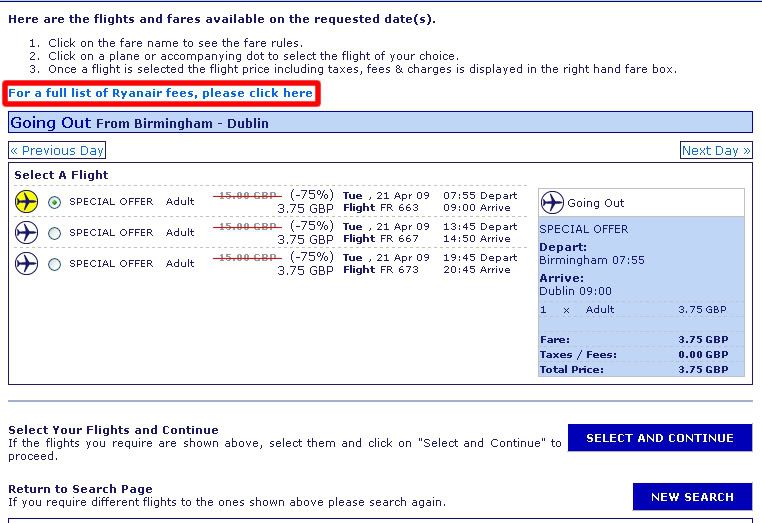Screen dimensions: 762x523
Task: Go to Previous Day flights
Action: point(57,150)
